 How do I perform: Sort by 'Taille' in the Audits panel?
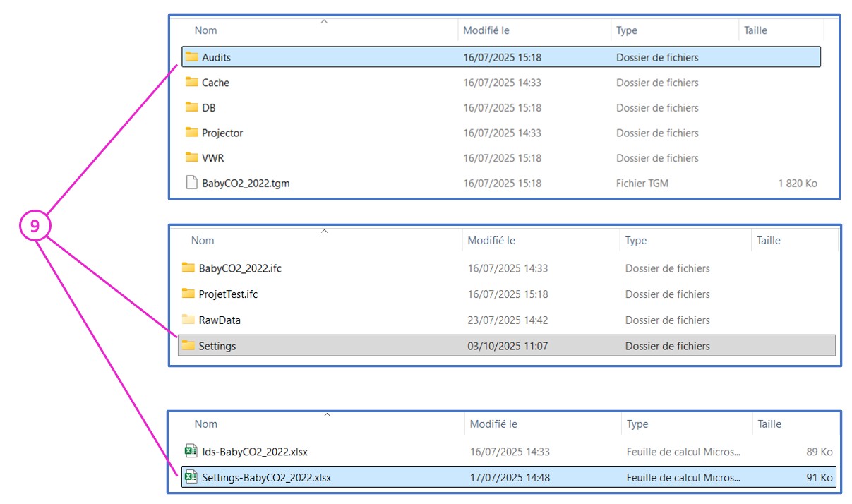tap(755, 30)
